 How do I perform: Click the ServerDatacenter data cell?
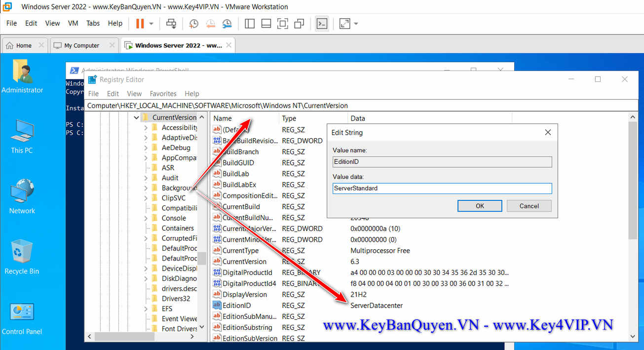click(377, 306)
